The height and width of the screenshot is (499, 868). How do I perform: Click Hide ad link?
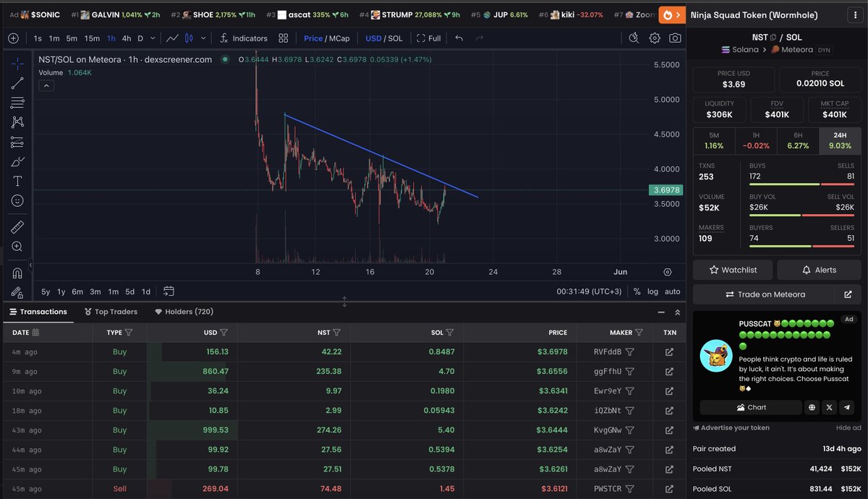[x=848, y=428]
